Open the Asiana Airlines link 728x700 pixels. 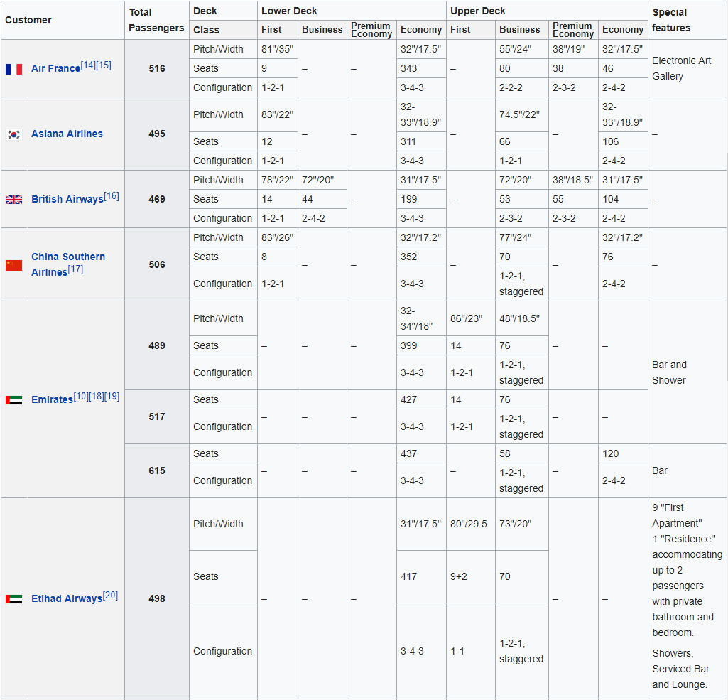[67, 134]
